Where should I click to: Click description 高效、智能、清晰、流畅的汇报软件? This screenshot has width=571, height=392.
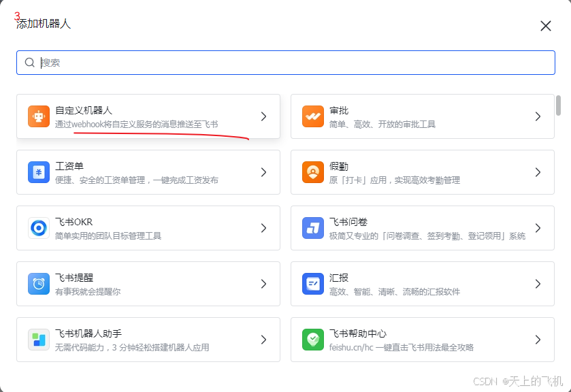click(394, 291)
